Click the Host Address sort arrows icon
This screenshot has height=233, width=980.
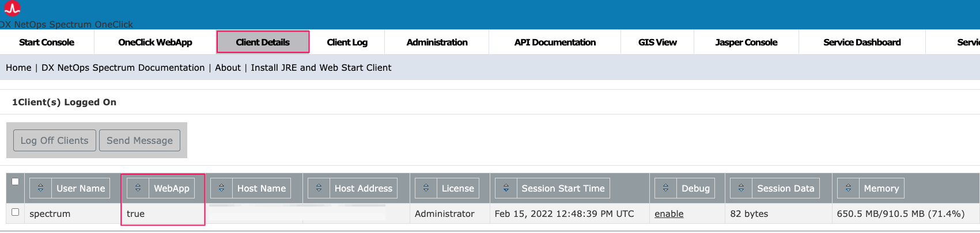[x=319, y=188]
